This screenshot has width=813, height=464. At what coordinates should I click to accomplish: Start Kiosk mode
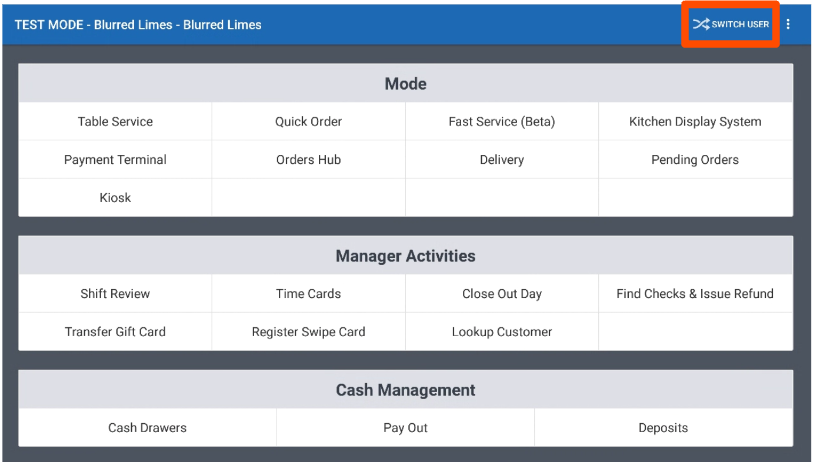point(115,198)
